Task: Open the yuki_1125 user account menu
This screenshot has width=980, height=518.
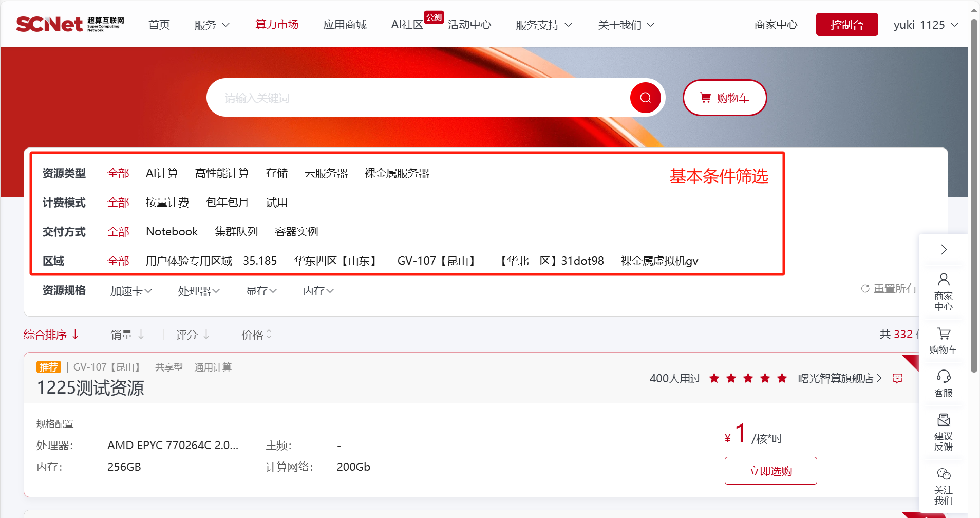Action: (926, 25)
